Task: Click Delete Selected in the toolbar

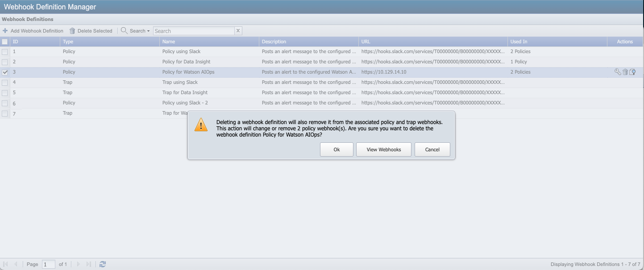Action: (91, 31)
